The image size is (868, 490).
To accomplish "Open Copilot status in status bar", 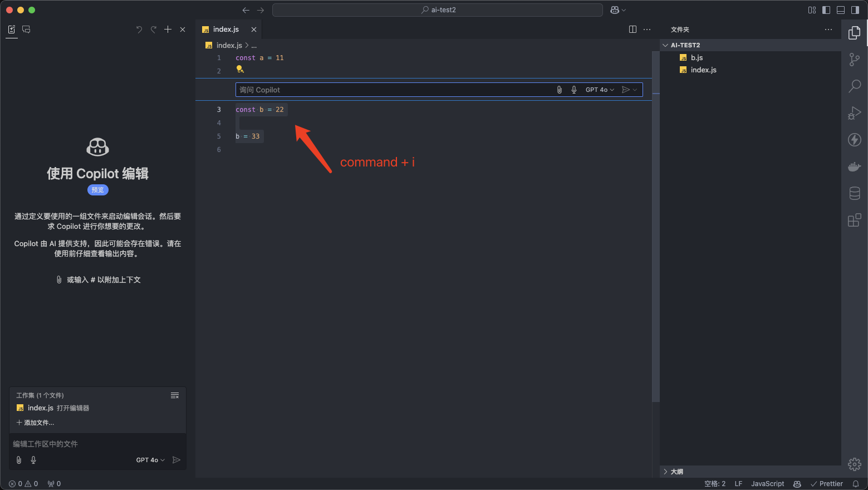I will 797,484.
